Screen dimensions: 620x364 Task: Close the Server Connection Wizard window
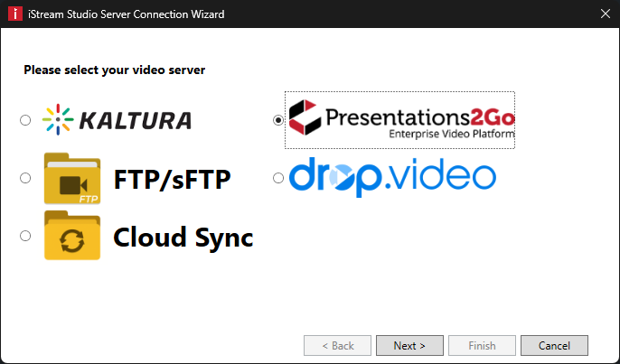tap(606, 14)
